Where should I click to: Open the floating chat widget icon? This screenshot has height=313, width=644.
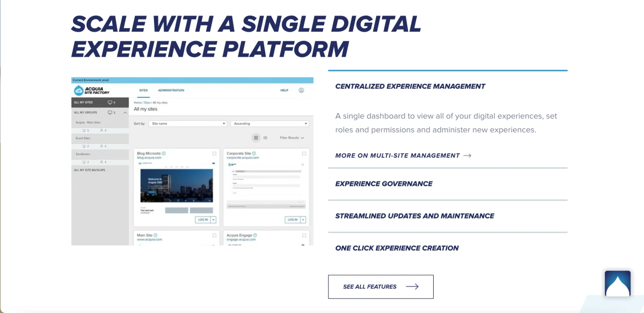(x=618, y=284)
